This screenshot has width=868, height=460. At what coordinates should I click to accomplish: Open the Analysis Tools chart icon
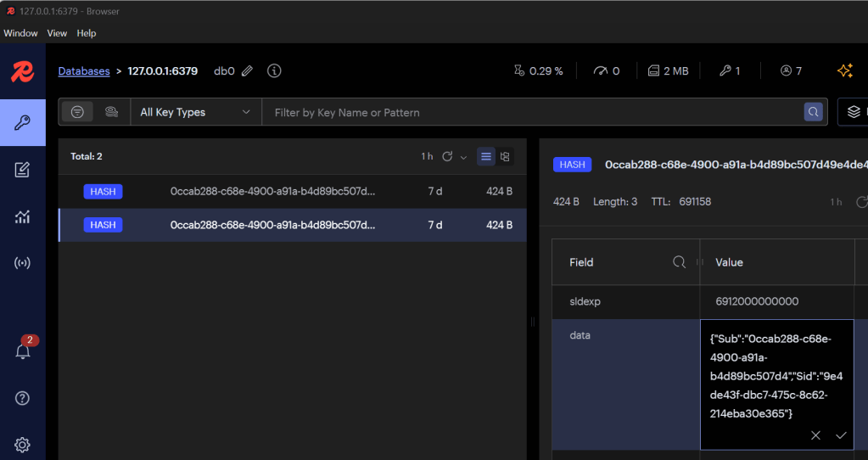23,217
